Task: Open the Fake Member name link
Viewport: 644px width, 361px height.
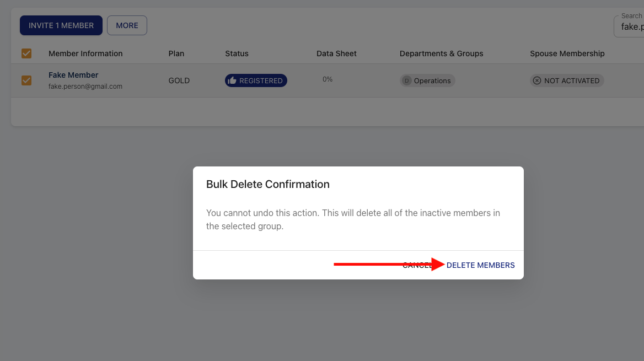Action: 73,75
